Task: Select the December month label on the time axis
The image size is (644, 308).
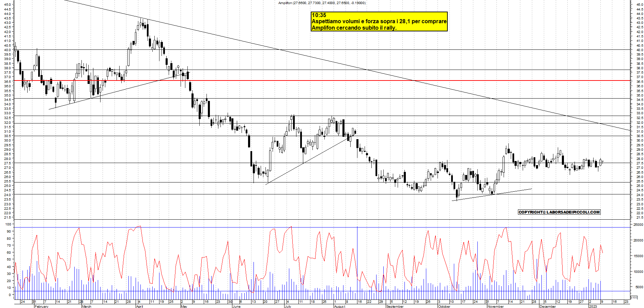Action: [x=548, y=306]
